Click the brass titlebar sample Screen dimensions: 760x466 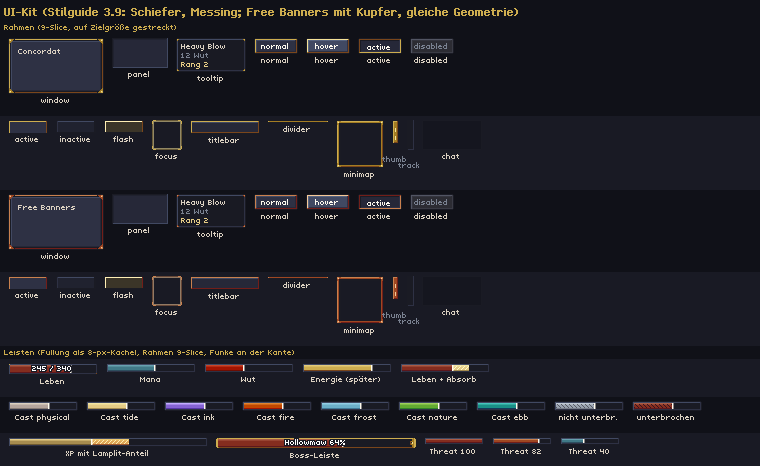(x=224, y=127)
